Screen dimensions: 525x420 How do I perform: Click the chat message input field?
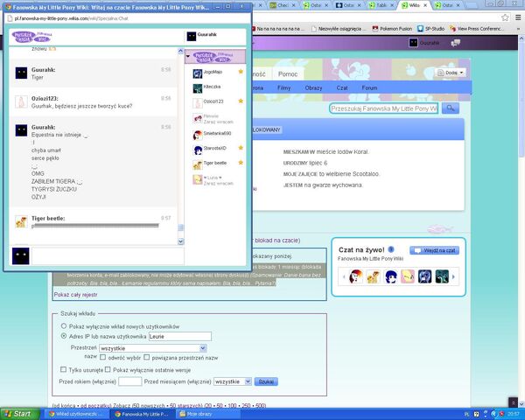(107, 255)
